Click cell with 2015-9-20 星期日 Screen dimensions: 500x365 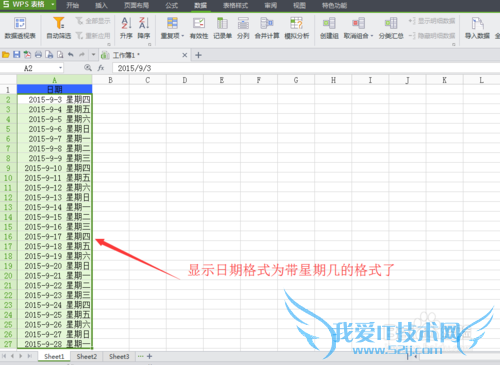54,266
